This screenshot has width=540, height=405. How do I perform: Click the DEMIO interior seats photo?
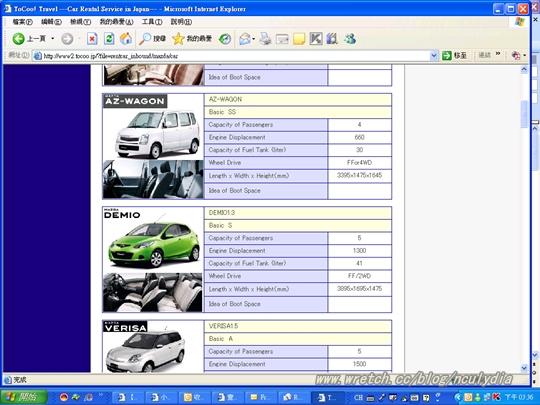click(153, 292)
